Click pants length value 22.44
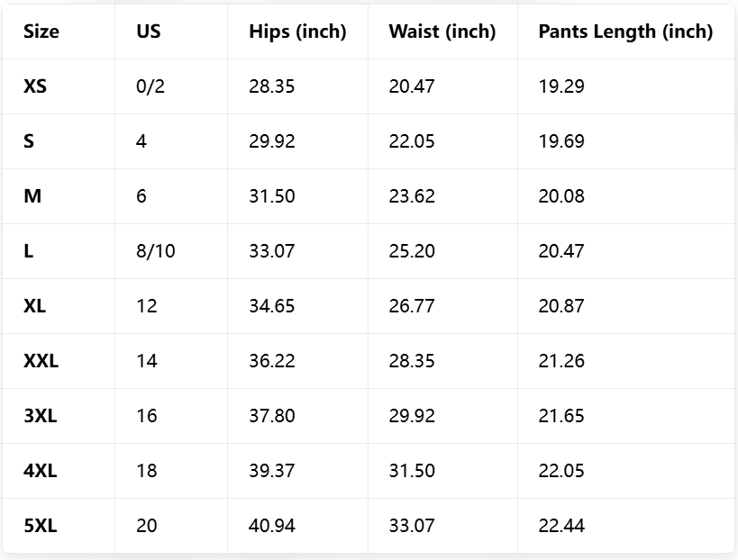738x560 pixels. click(x=561, y=526)
